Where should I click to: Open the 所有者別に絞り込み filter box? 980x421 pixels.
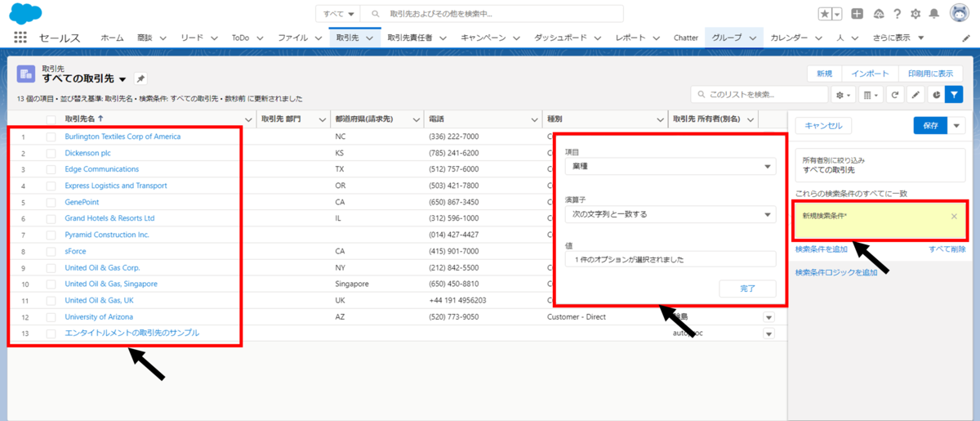pyautogui.click(x=880, y=163)
